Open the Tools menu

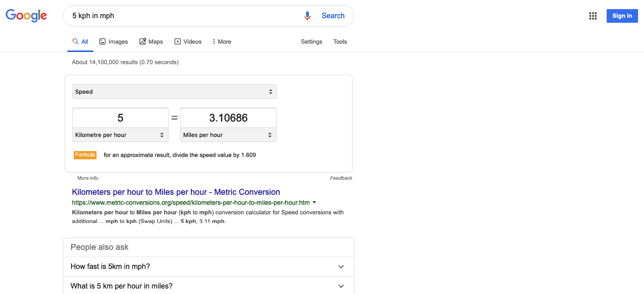tap(340, 41)
